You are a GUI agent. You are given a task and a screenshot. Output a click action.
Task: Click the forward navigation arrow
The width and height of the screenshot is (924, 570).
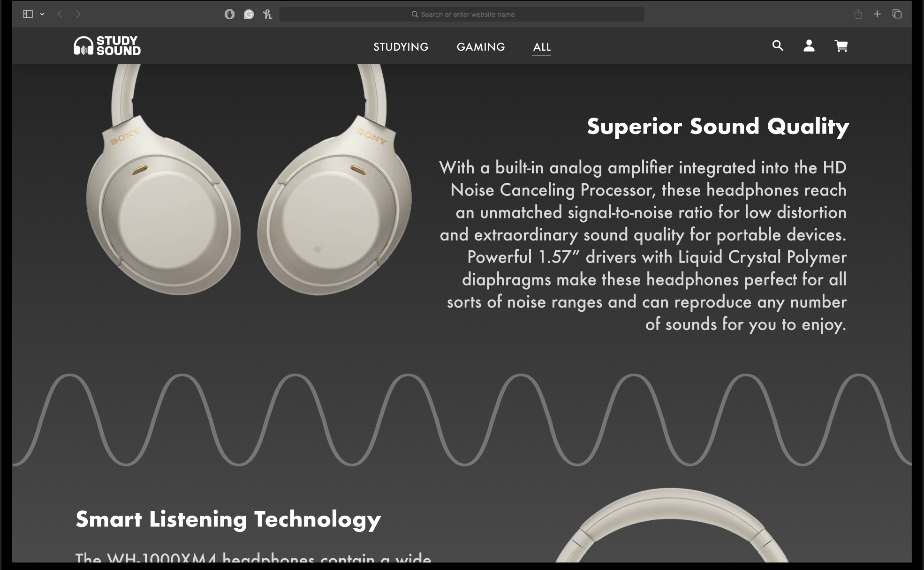(78, 14)
